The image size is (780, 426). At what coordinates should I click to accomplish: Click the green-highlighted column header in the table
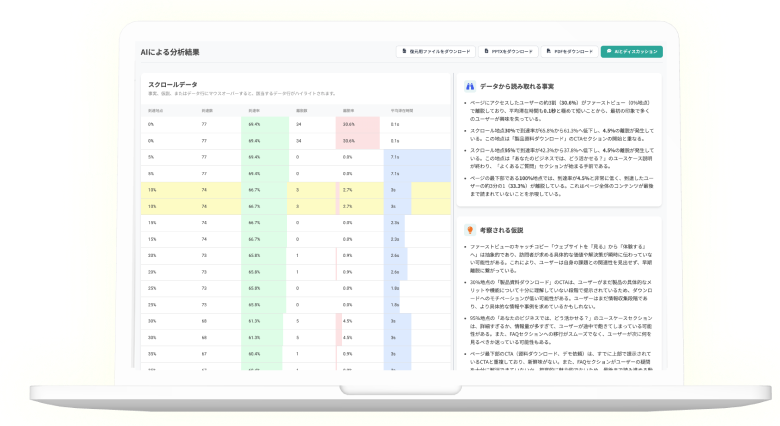coord(255,109)
